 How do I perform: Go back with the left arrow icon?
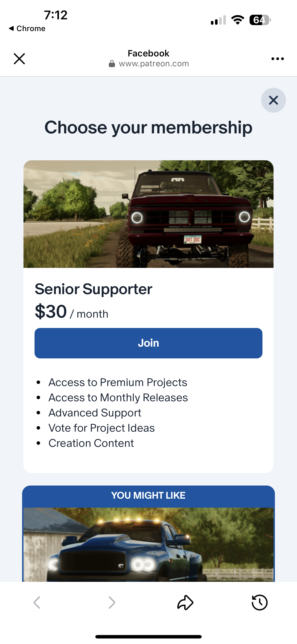37,602
